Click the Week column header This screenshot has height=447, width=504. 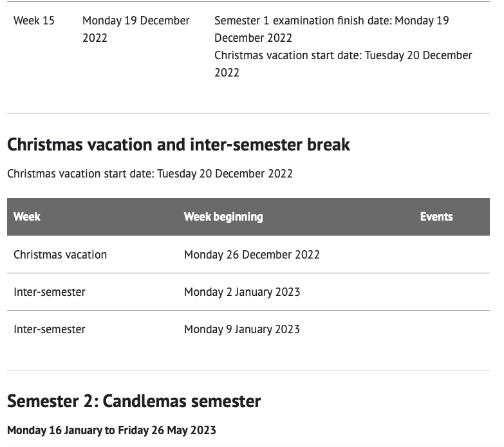pos(27,217)
